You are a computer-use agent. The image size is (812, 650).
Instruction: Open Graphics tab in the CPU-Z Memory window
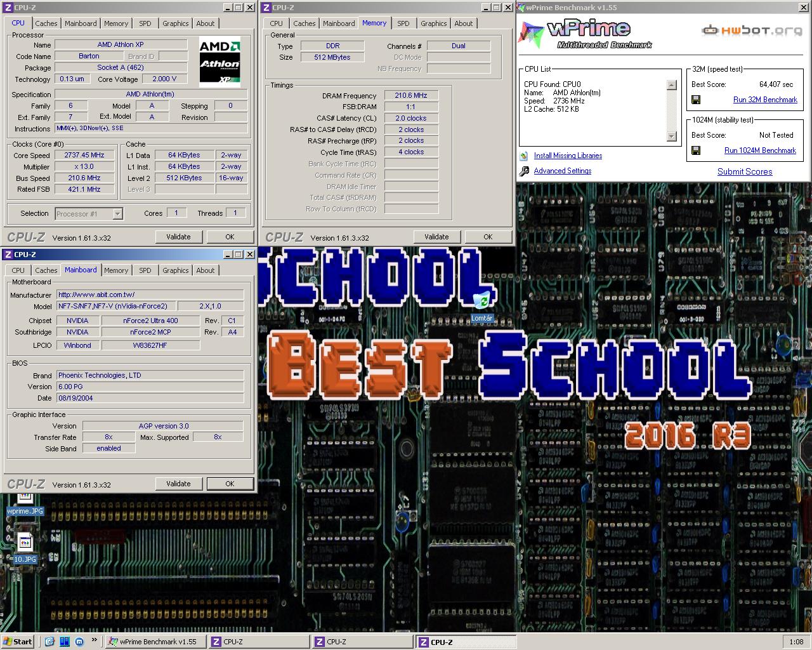[x=434, y=23]
